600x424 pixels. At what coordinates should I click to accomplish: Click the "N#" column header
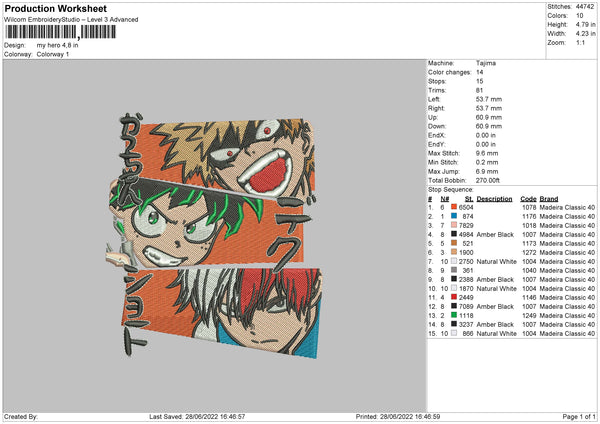445,199
